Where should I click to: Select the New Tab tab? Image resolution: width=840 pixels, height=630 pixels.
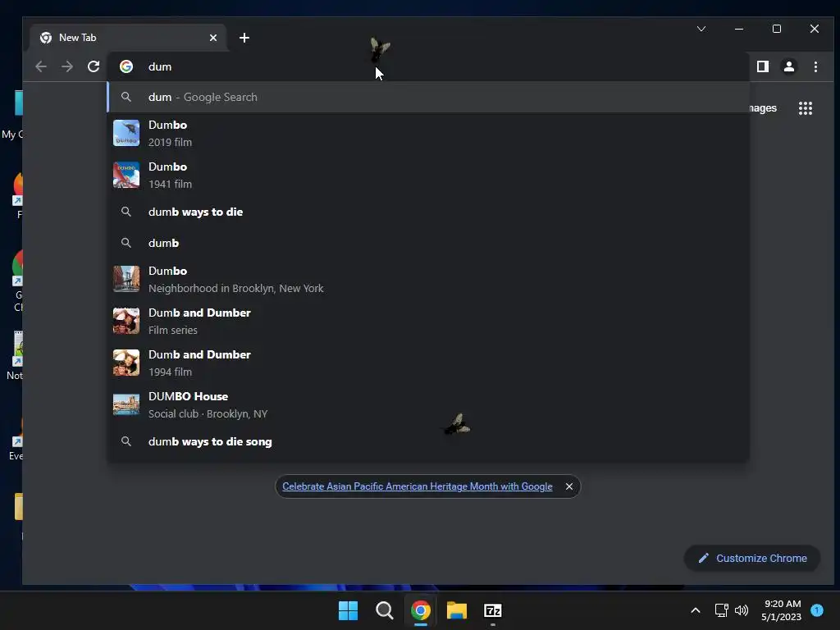click(127, 38)
